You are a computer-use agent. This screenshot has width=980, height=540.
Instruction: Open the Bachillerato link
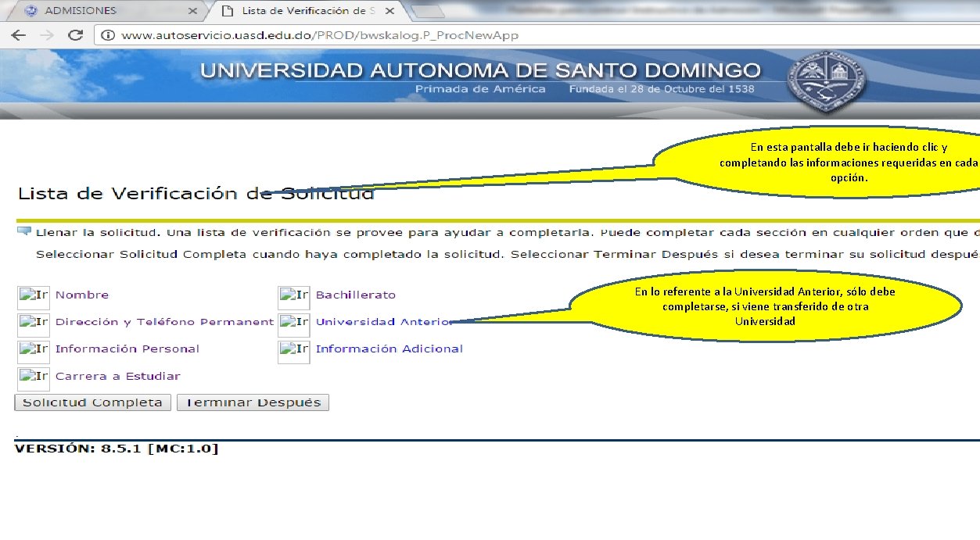[356, 295]
